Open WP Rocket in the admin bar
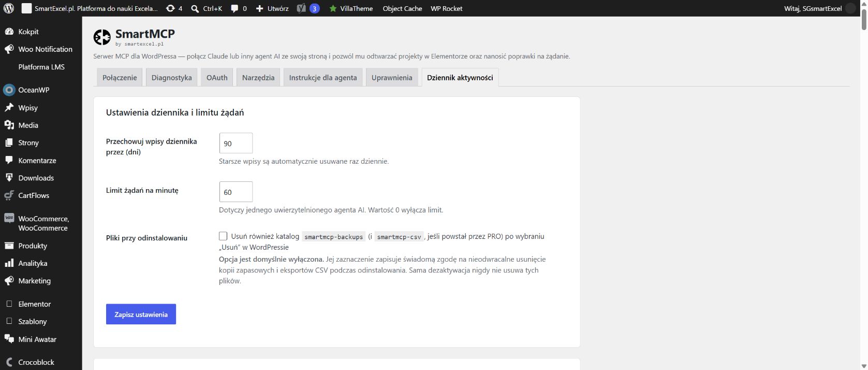Screen dimensions: 868x370 [x=447, y=8]
